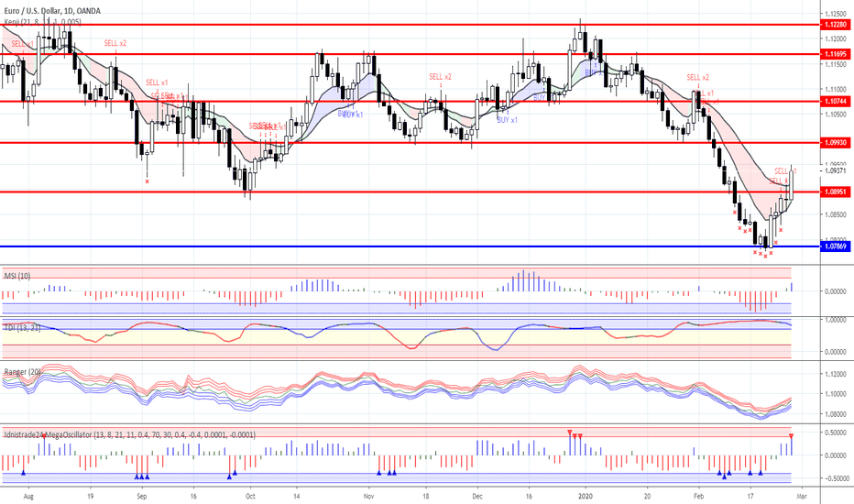854x504 pixels.
Task: Click the 1.11695 red price label
Action: [835, 54]
